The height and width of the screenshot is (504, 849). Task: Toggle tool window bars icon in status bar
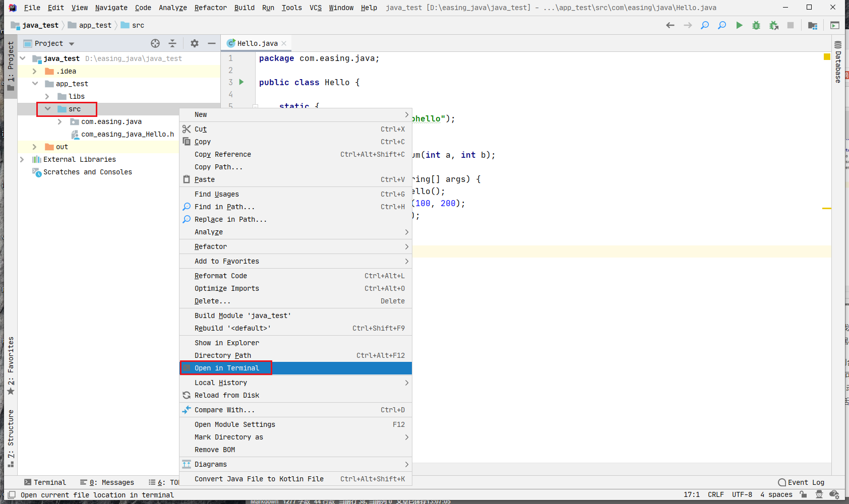(12, 495)
